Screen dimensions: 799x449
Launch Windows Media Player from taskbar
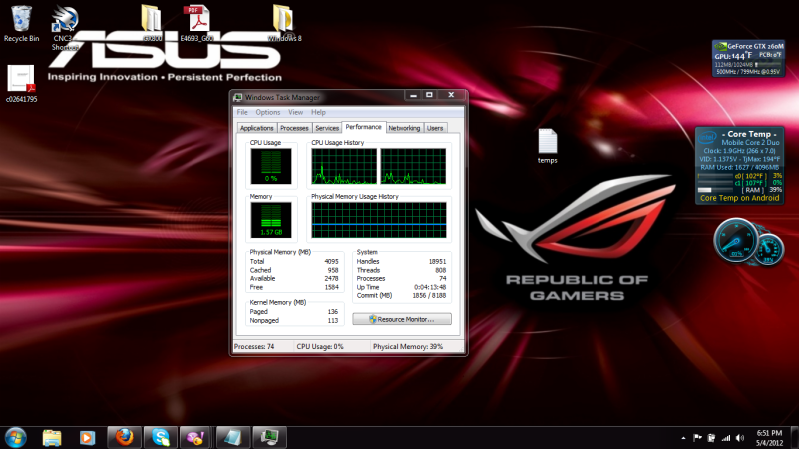(87, 438)
